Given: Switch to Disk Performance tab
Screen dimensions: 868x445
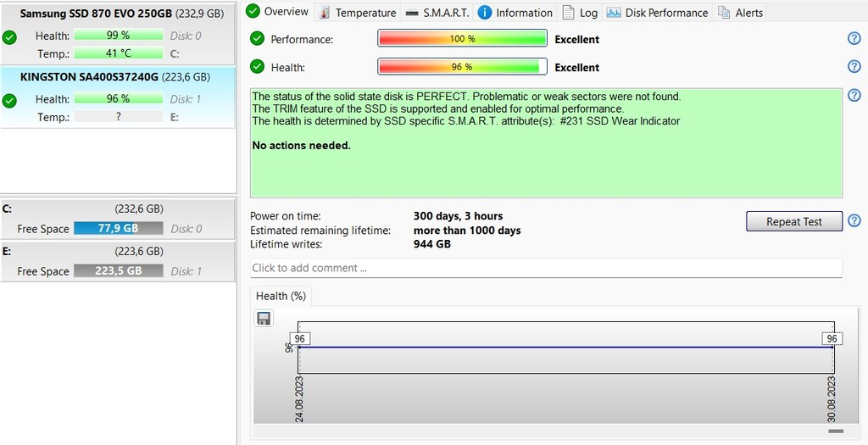Looking at the screenshot, I should point(657,13).
